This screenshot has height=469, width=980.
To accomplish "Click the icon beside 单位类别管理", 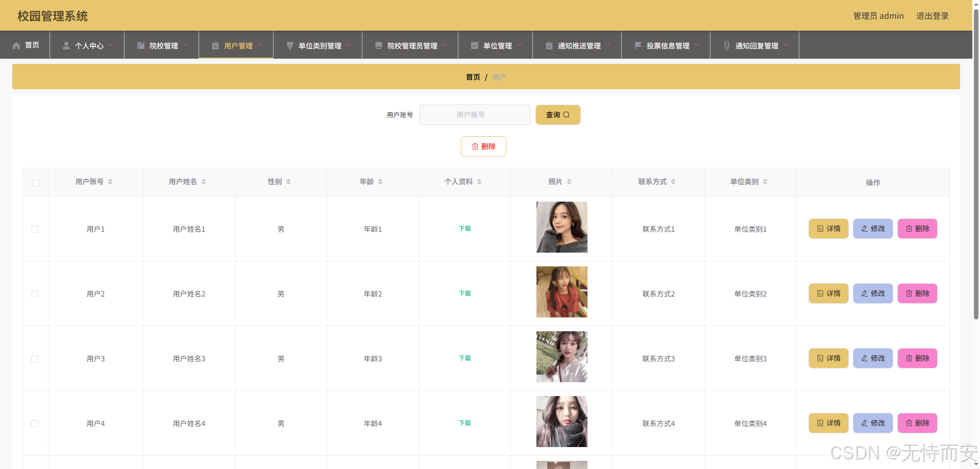I will click(290, 45).
